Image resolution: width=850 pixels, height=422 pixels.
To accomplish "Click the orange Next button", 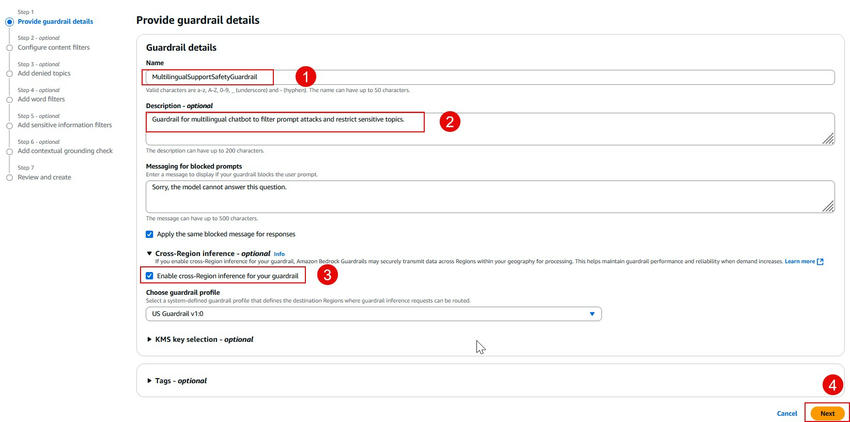I will [x=827, y=413].
